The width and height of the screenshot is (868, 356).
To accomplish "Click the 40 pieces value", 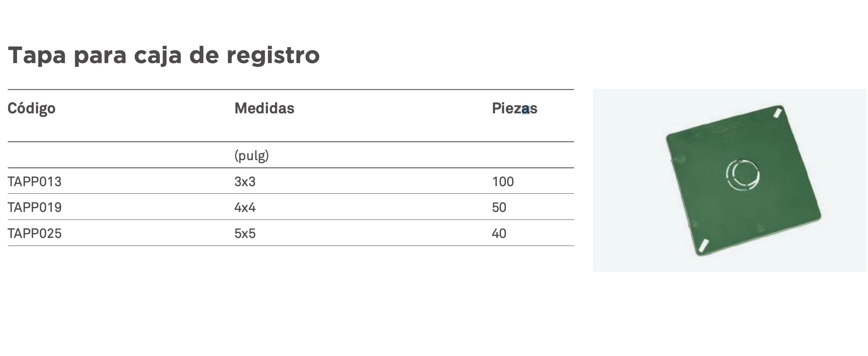I will point(499,233).
